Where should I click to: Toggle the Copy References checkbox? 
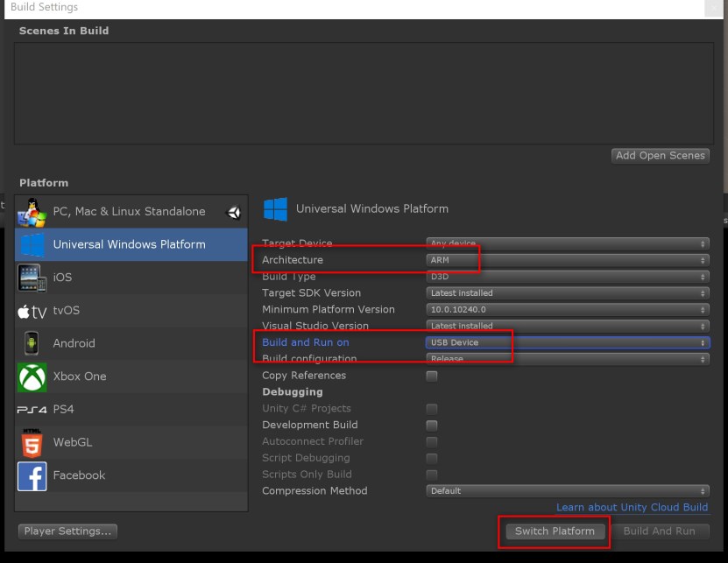tap(432, 376)
